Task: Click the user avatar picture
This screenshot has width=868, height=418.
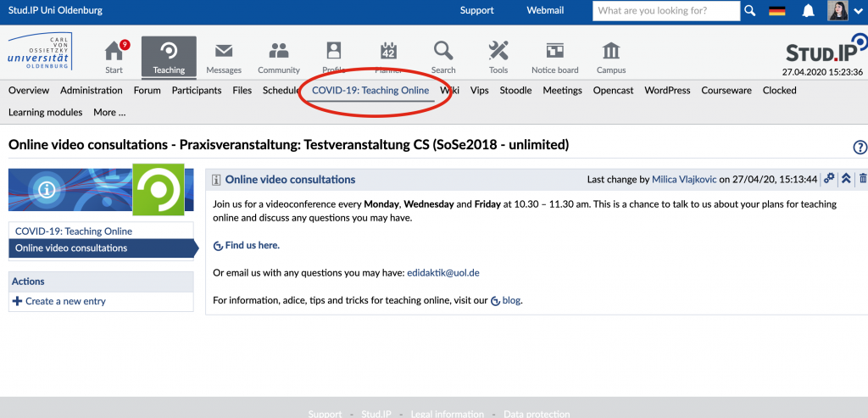Action: (x=837, y=10)
